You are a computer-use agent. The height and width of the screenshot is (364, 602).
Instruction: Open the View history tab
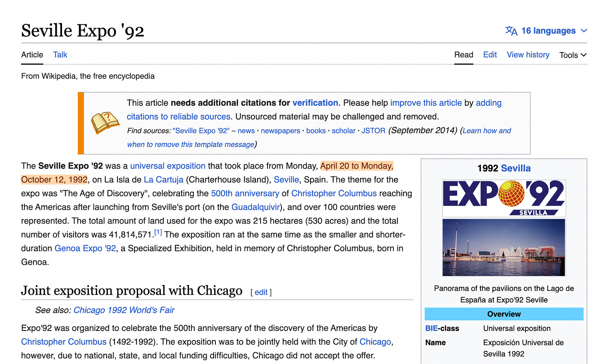pyautogui.click(x=528, y=55)
